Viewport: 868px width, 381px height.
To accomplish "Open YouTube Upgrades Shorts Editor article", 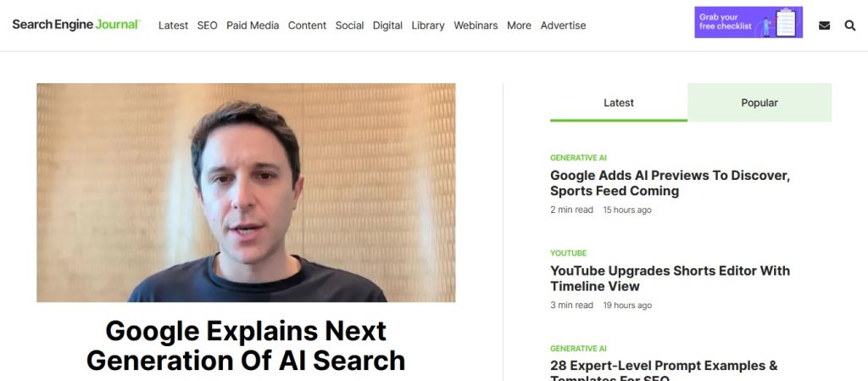I will tap(670, 278).
